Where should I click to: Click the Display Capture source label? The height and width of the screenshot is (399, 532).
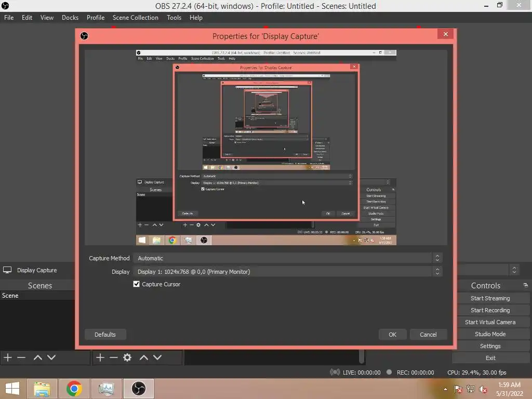(37, 270)
